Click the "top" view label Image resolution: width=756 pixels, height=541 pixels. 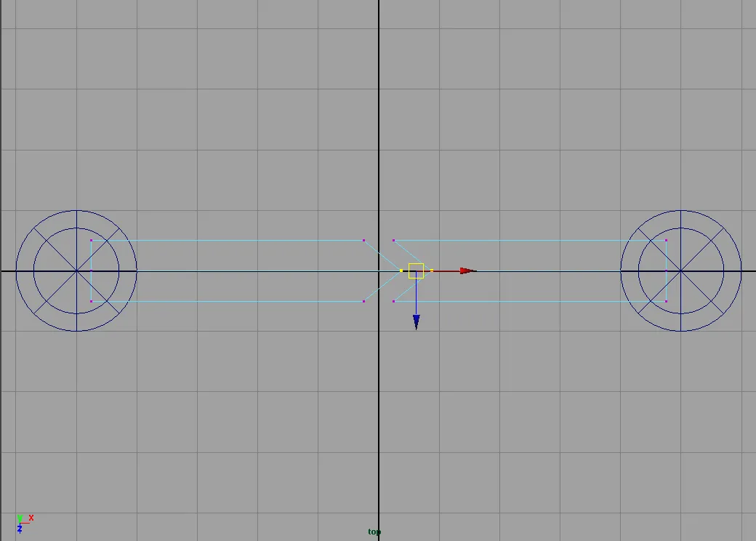click(374, 532)
